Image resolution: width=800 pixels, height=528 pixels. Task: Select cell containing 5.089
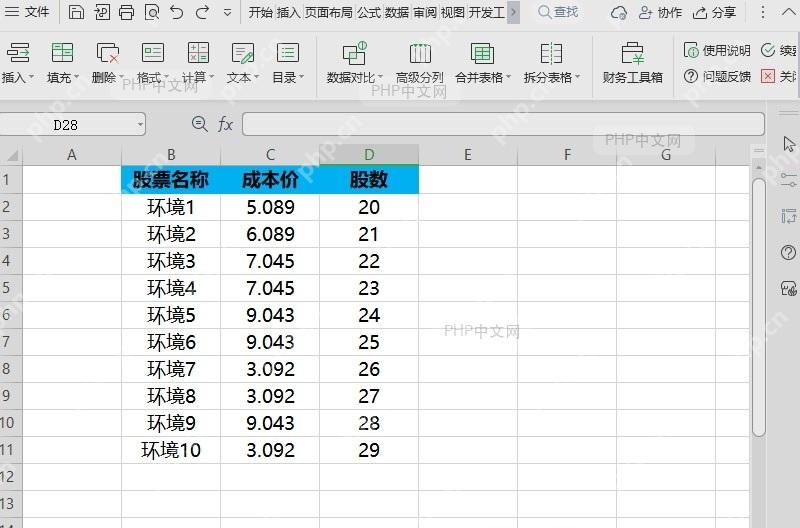tap(270, 207)
